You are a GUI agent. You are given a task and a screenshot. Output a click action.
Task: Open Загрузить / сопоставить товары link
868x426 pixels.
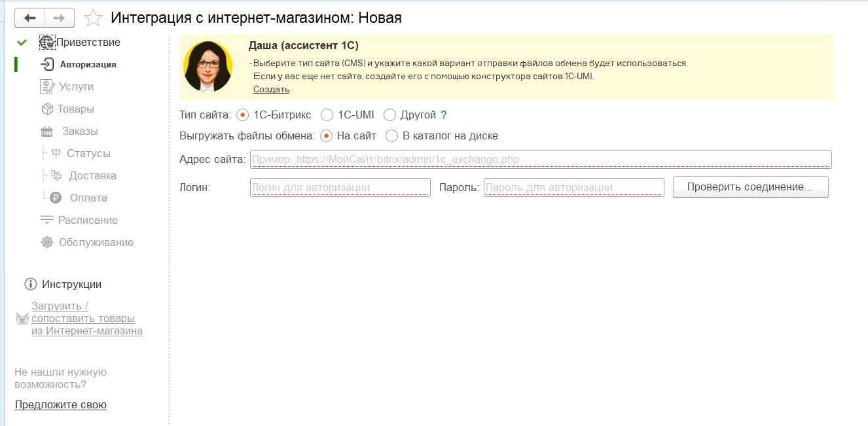tap(87, 318)
